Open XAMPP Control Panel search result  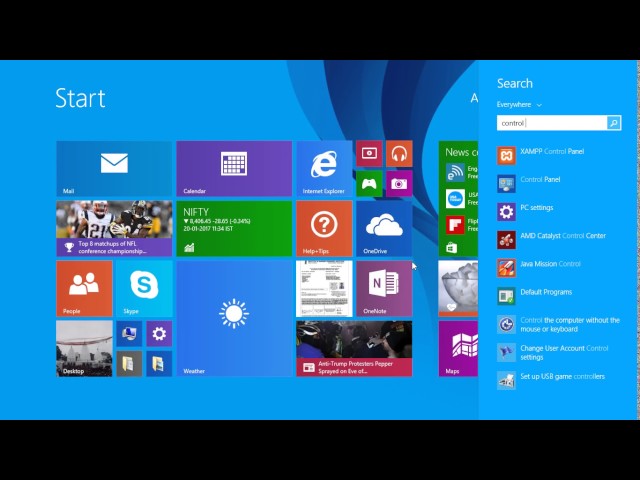point(558,156)
